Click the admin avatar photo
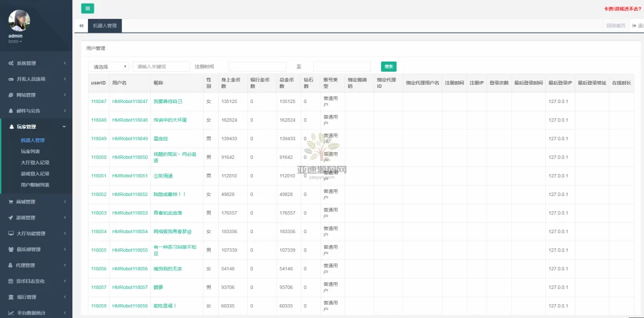Image resolution: width=644 pixels, height=318 pixels. point(19,21)
